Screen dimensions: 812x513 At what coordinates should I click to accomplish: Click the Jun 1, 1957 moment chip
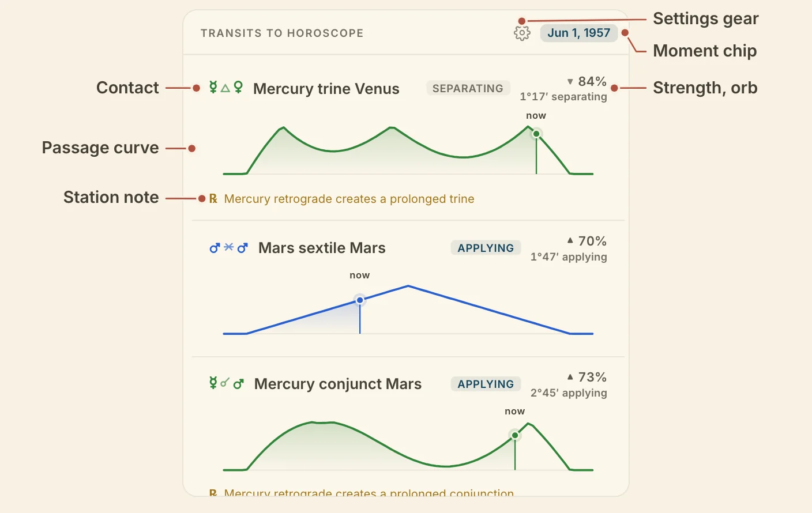[579, 33]
